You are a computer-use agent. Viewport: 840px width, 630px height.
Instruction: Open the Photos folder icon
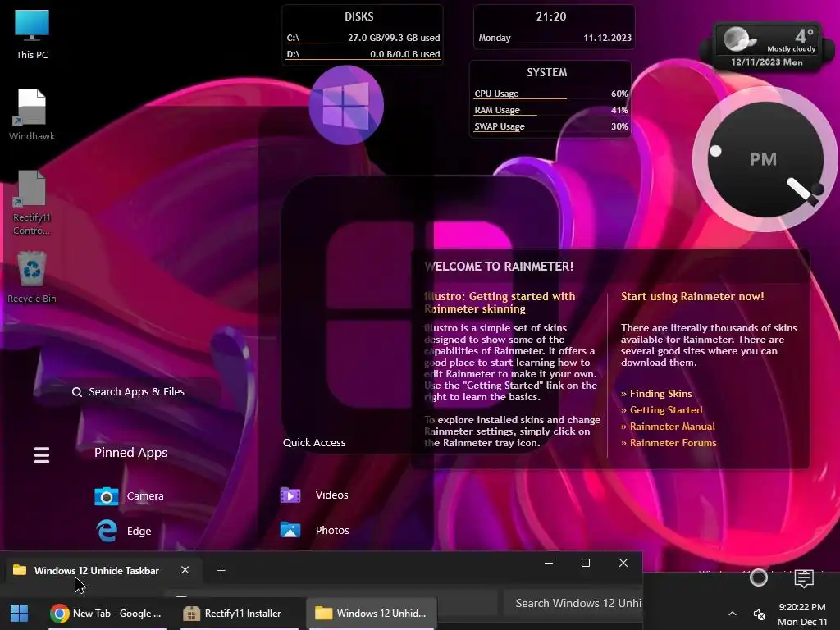pyautogui.click(x=290, y=530)
